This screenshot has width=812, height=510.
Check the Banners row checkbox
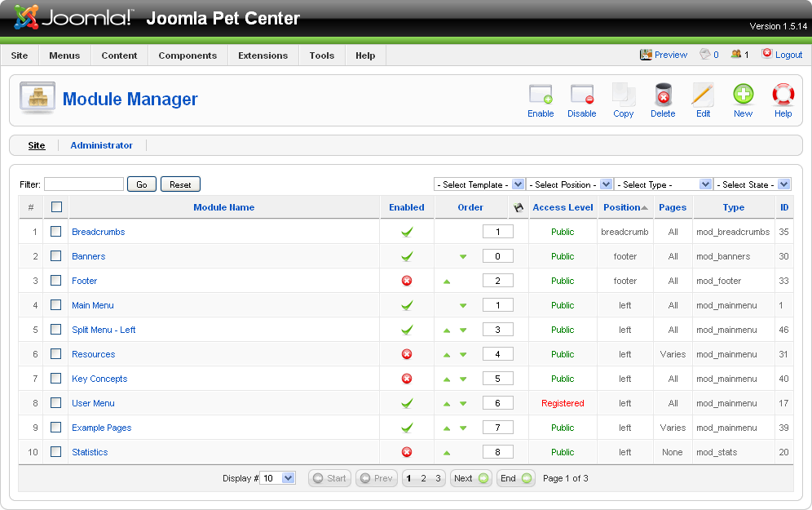(56, 255)
